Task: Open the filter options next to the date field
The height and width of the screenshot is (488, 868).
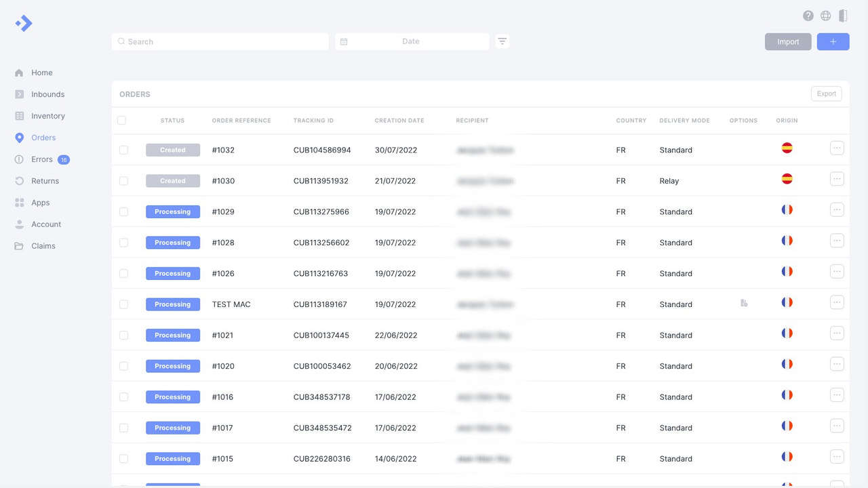Action: click(502, 41)
